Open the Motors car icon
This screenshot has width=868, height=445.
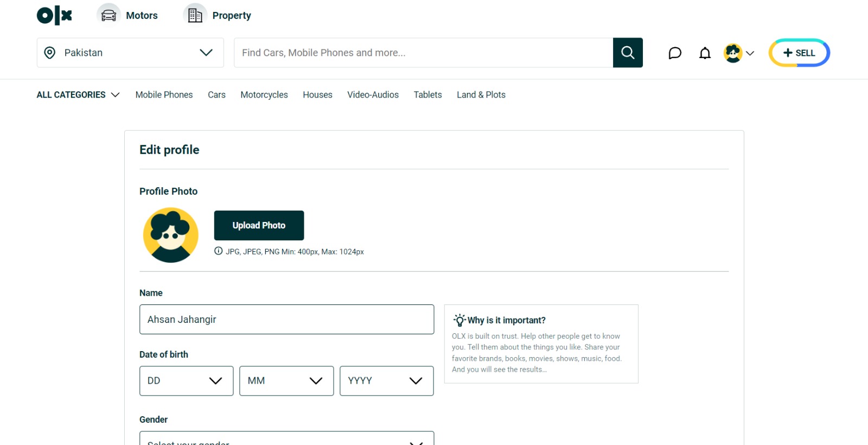[108, 15]
